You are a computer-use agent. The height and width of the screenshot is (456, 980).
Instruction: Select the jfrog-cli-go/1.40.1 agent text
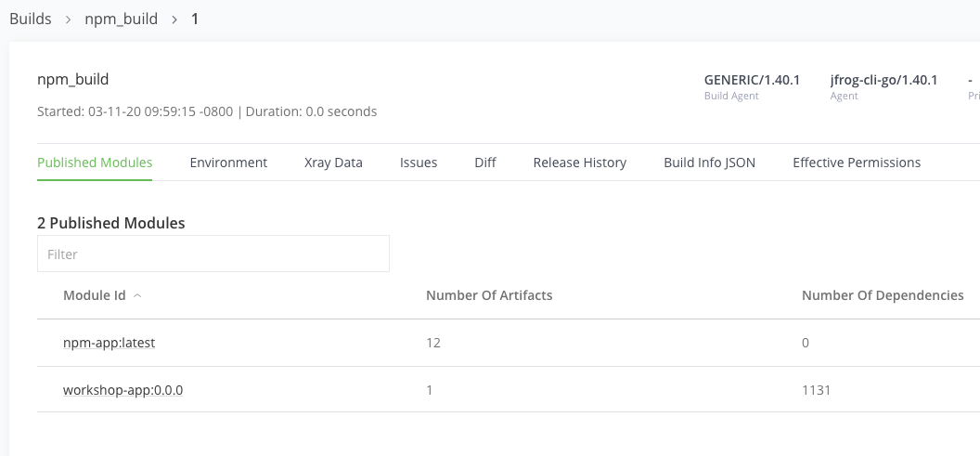[883, 80]
